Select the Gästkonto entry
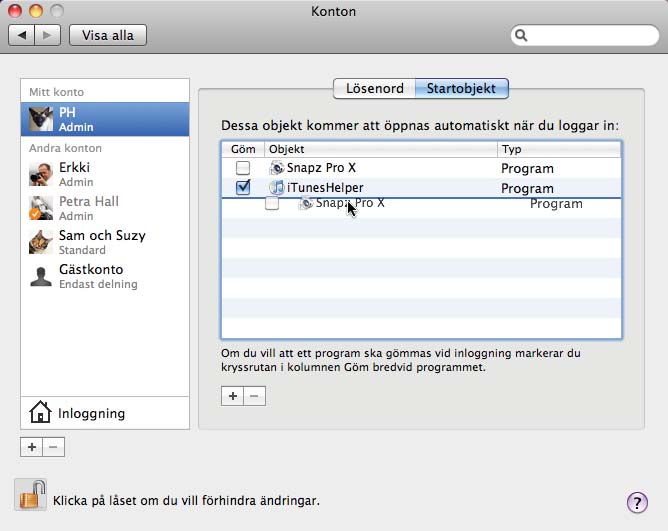This screenshot has height=531, width=668. tap(105, 276)
